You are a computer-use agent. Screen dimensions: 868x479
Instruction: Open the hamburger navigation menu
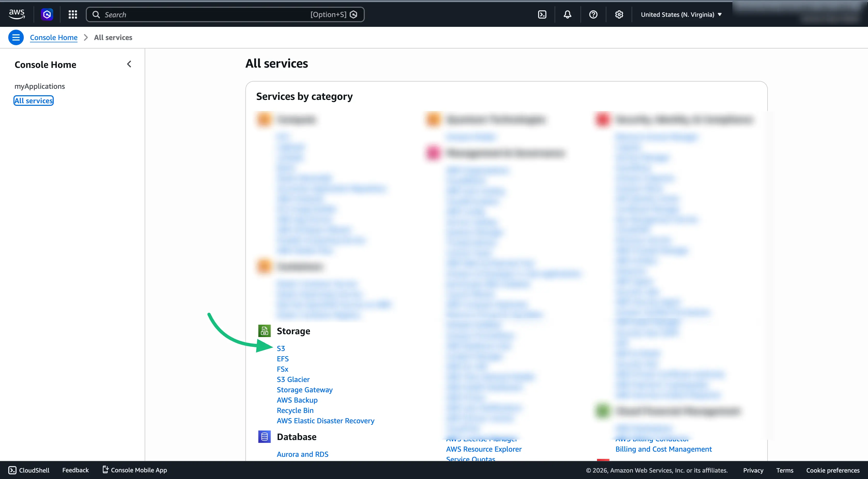coord(16,37)
